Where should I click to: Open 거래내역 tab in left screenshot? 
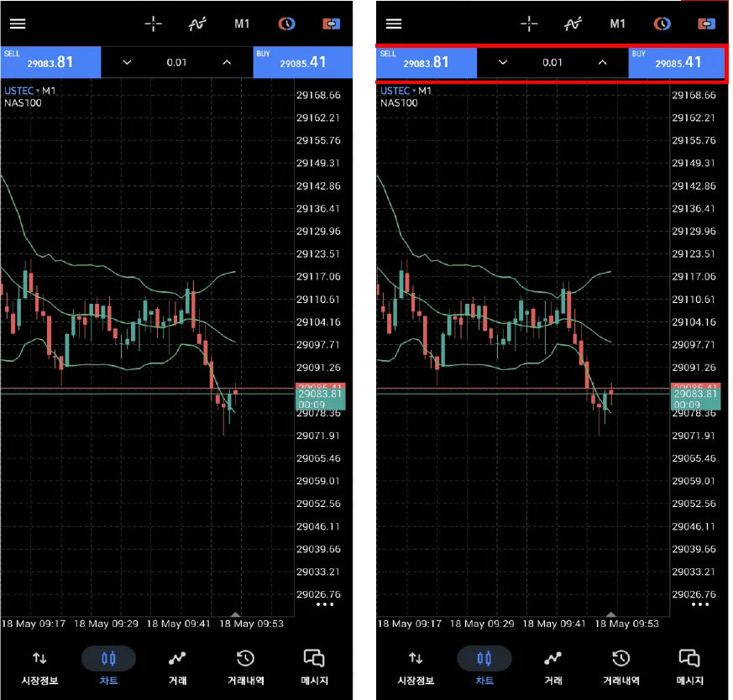tap(245, 668)
